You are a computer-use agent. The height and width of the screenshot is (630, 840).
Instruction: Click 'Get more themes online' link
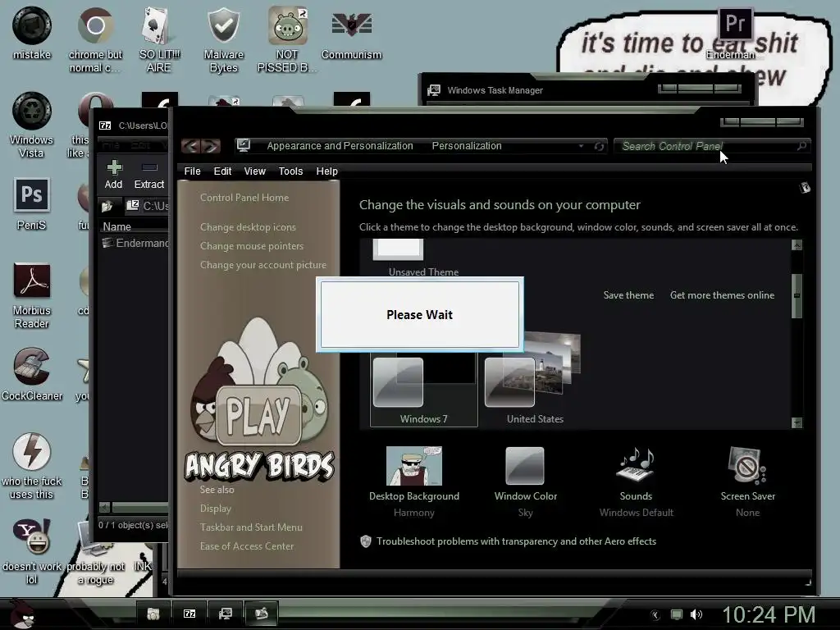coord(722,295)
